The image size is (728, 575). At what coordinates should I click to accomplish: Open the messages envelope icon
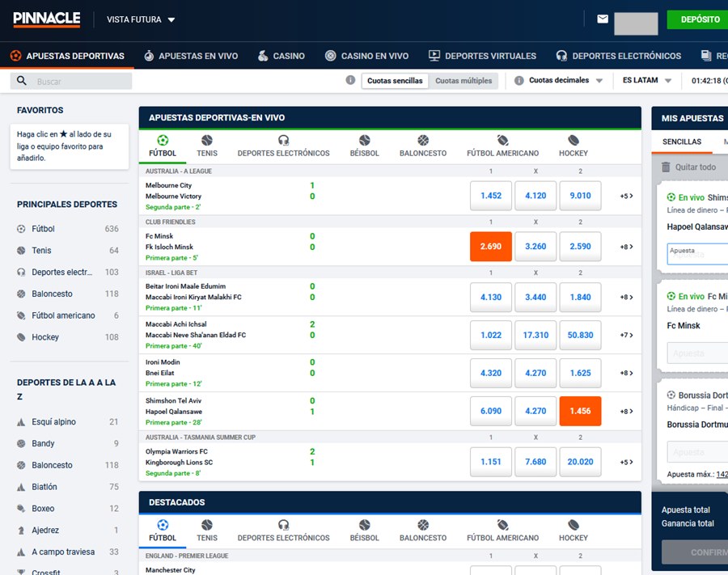point(602,19)
